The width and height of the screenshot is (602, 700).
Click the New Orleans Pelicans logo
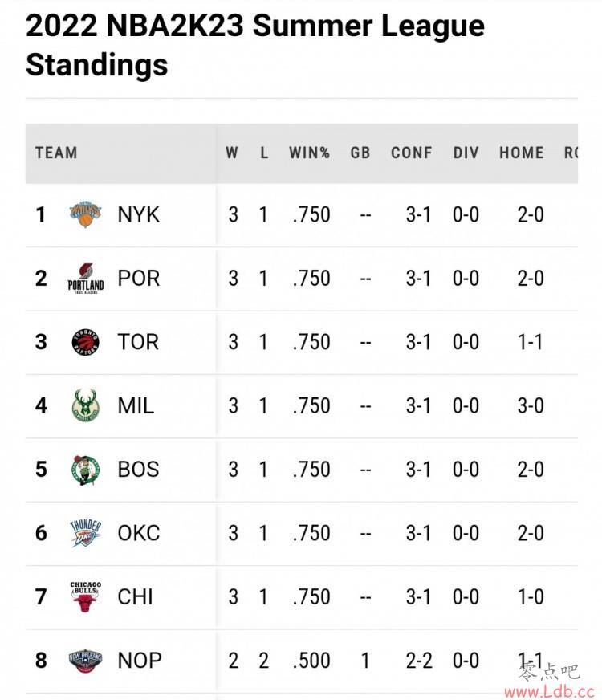(85, 661)
